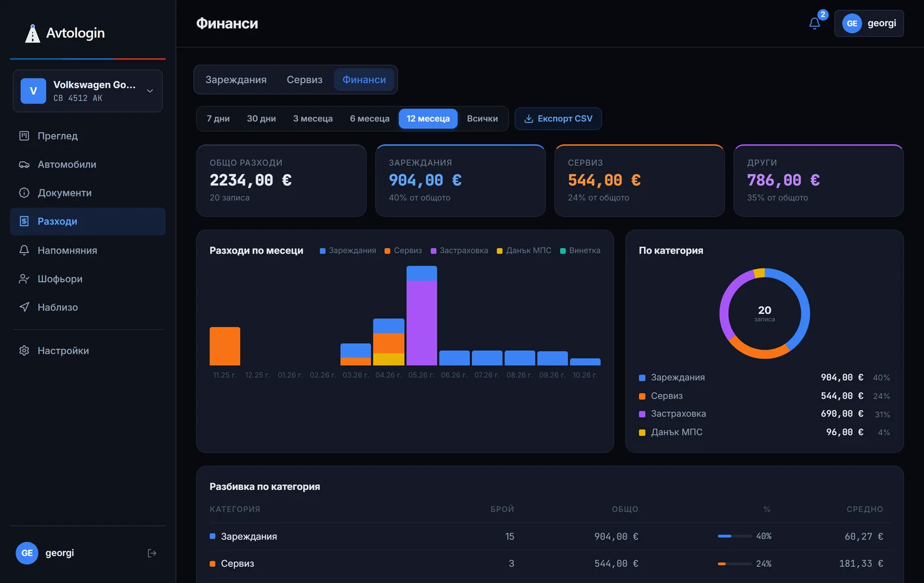Image resolution: width=924 pixels, height=583 pixels.
Task: Click the Наблизо location arrow icon
Action: 24,307
